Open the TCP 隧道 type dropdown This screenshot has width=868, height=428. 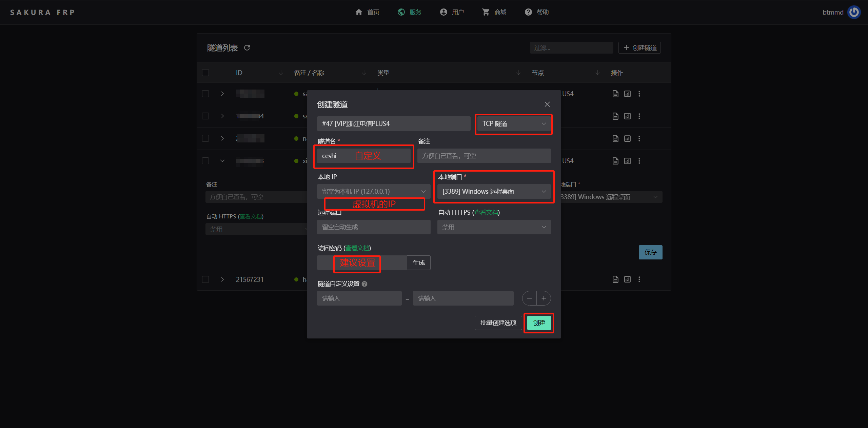(513, 124)
